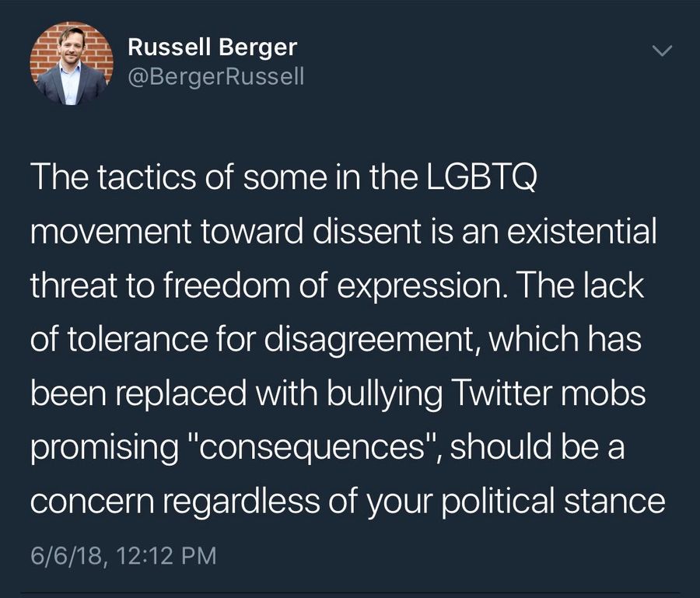Expand the tweet options chevron menu
The height and width of the screenshot is (598, 700).
[x=661, y=52]
